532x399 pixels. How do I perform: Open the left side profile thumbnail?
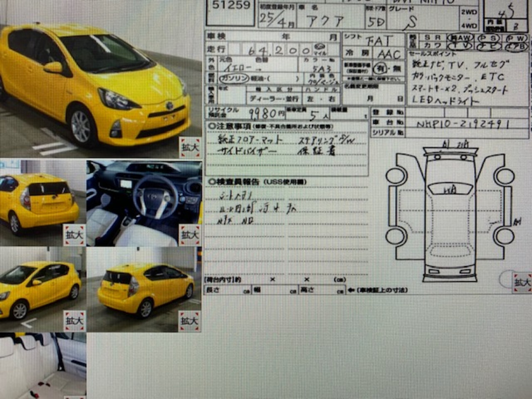[x=43, y=289]
